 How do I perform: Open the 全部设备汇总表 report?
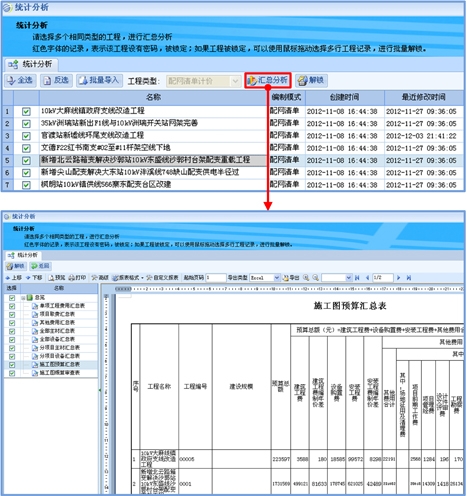pyautogui.click(x=53, y=339)
